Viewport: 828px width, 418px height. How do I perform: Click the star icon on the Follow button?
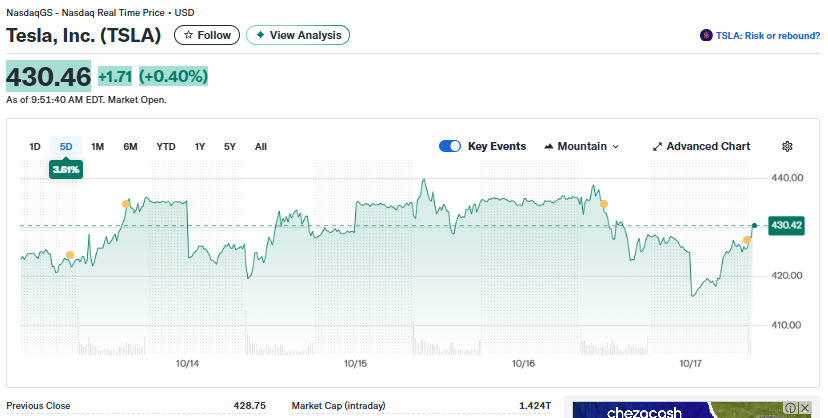pos(188,35)
